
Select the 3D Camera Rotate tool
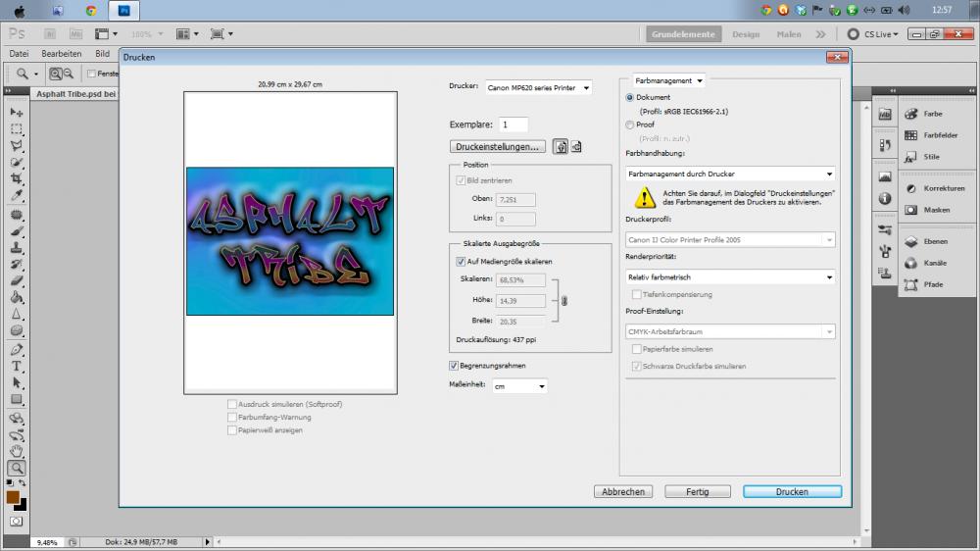point(17,434)
